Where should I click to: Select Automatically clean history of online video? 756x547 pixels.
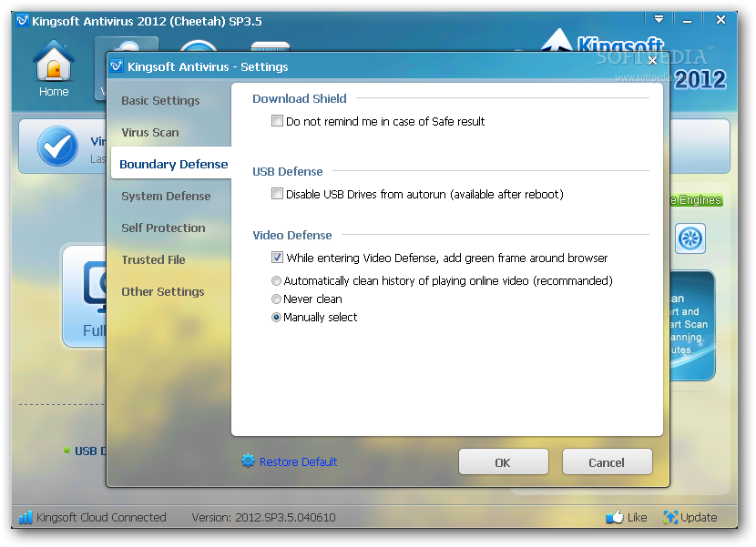(276, 281)
